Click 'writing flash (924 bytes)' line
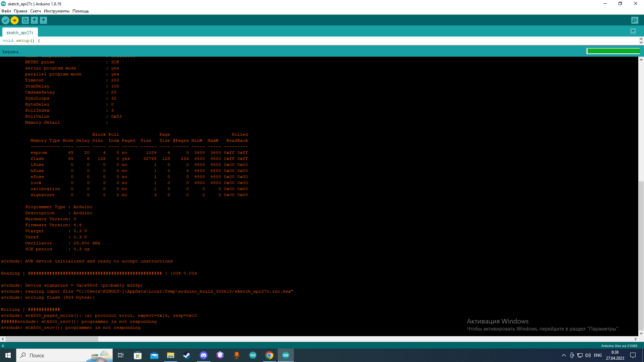This screenshot has height=362, width=644. [x=48, y=298]
